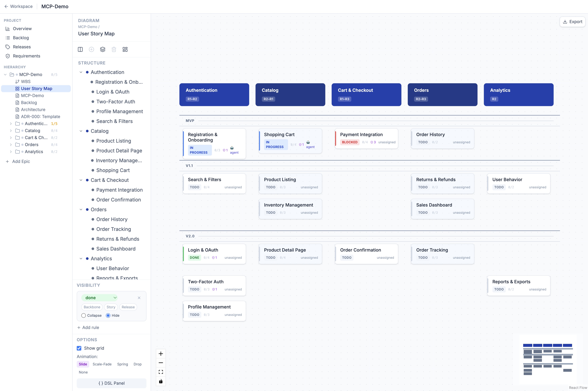Click the fit view icon
Image resolution: width=588 pixels, height=391 pixels.
161,372
